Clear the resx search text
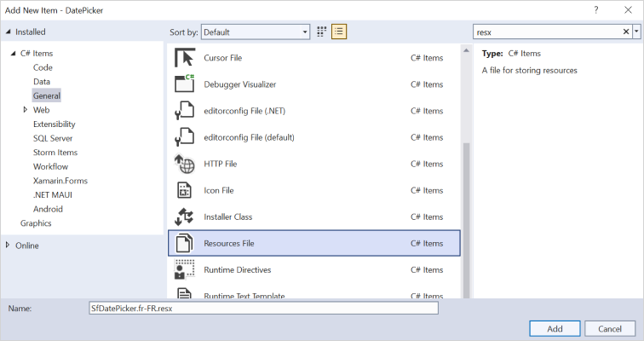The width and height of the screenshot is (644, 341). click(626, 32)
